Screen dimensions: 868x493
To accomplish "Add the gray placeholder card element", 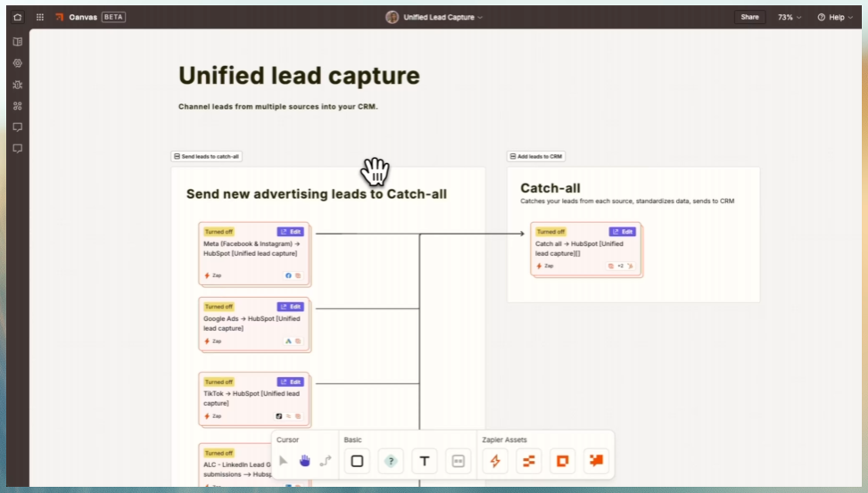I will [x=459, y=461].
